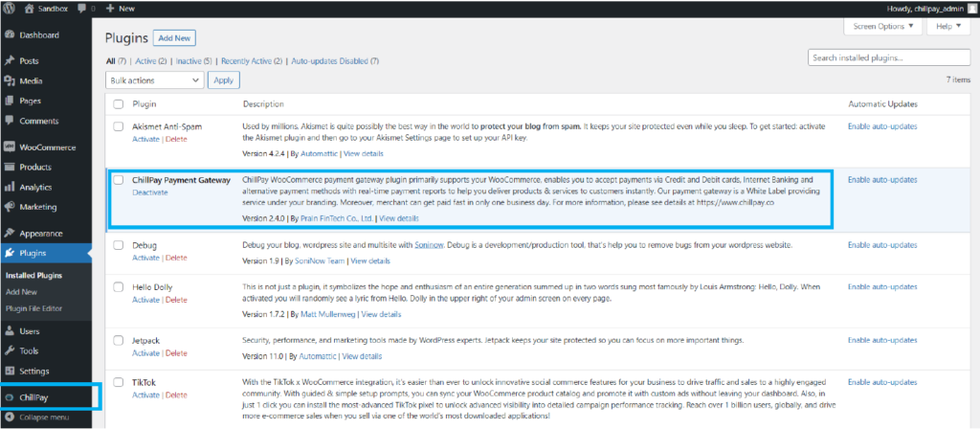The width and height of the screenshot is (980, 429).
Task: Tick the select-all plugins checkbox in header
Action: [x=118, y=103]
